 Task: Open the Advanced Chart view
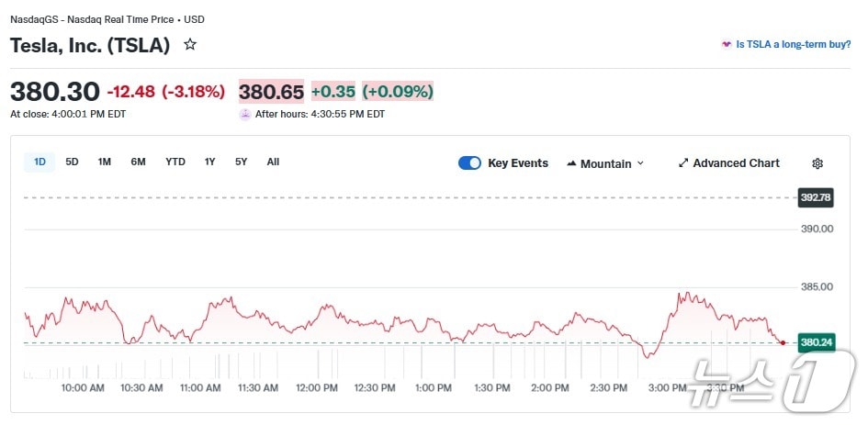pyautogui.click(x=736, y=163)
